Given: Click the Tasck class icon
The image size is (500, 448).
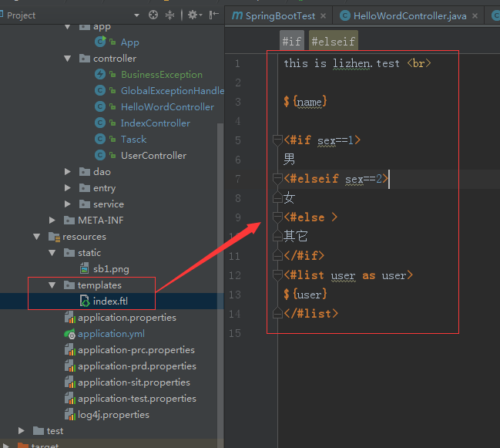Looking at the screenshot, I should pyautogui.click(x=100, y=139).
